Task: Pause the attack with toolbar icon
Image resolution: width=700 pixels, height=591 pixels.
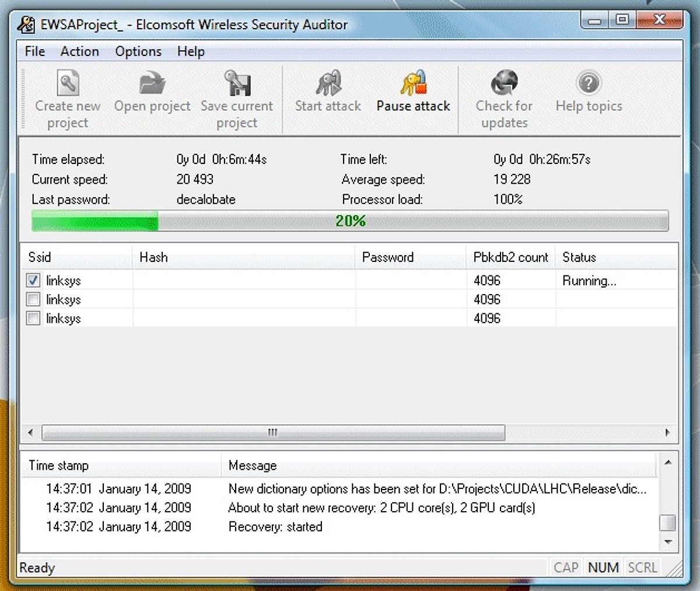Action: click(x=413, y=83)
